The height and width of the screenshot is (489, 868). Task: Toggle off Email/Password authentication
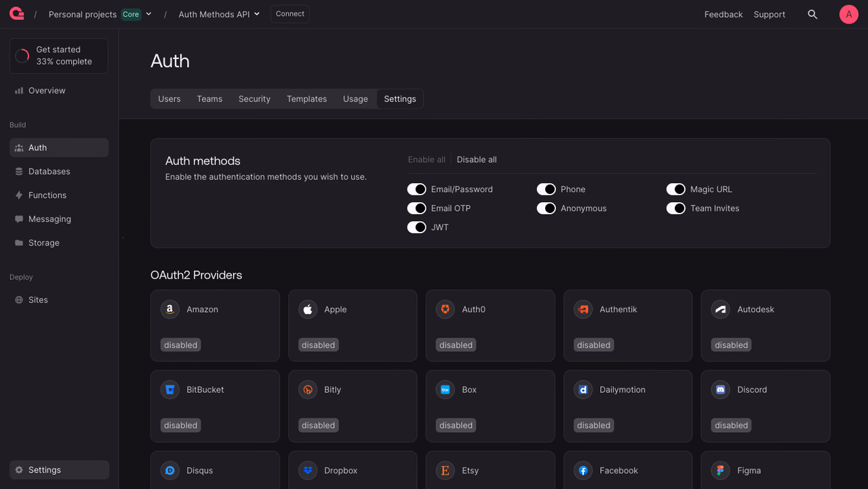point(416,189)
